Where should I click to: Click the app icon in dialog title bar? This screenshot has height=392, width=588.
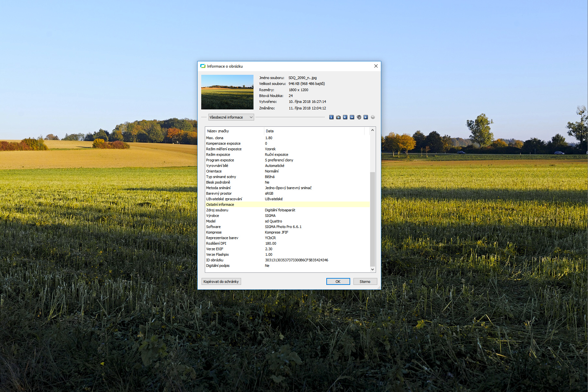[x=203, y=66]
